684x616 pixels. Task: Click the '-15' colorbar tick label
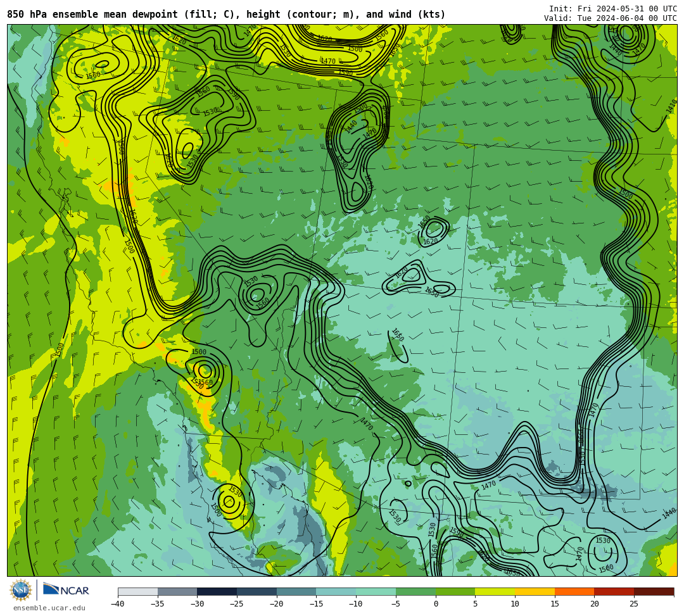point(316,604)
